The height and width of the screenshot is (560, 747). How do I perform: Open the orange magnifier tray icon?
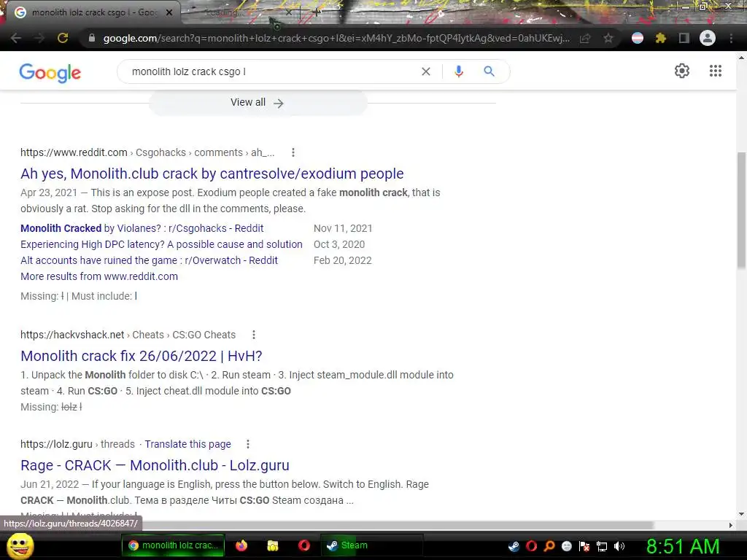[549, 546]
